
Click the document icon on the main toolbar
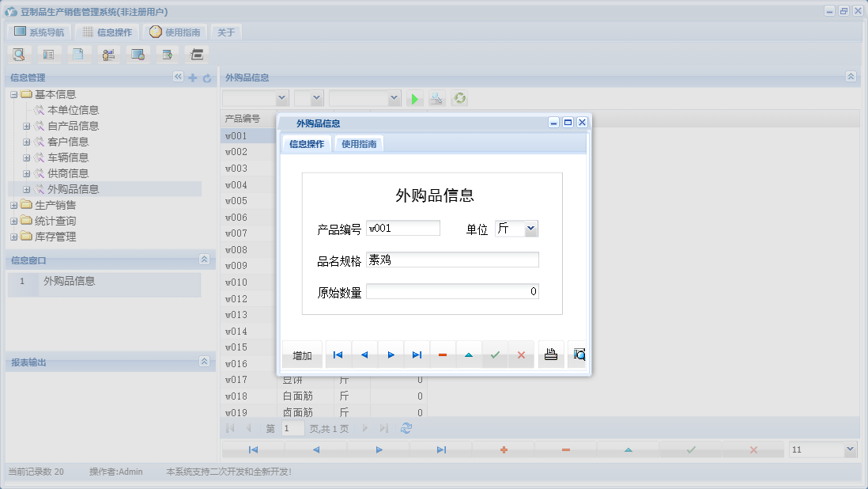(78, 54)
